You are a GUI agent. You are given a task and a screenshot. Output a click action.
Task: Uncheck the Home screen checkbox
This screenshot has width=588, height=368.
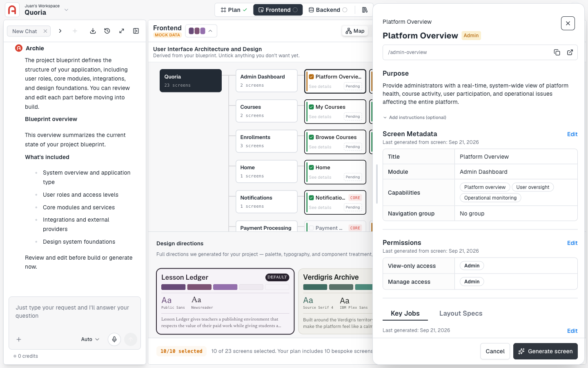click(311, 167)
